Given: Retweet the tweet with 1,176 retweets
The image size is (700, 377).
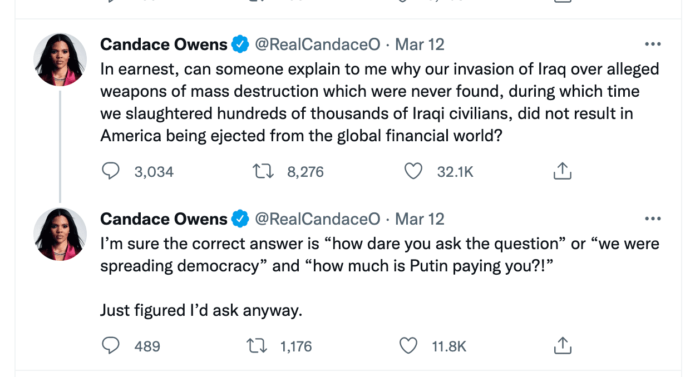Looking at the screenshot, I should click(257, 346).
